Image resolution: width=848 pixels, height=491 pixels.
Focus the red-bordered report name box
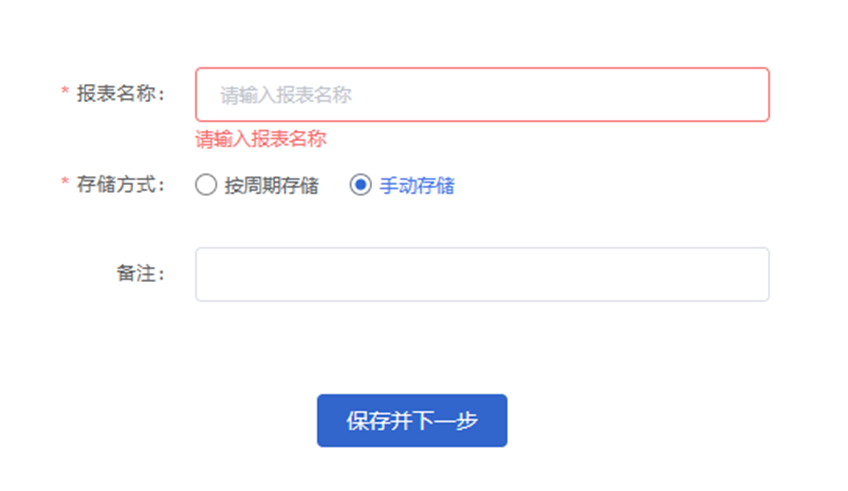tap(482, 95)
